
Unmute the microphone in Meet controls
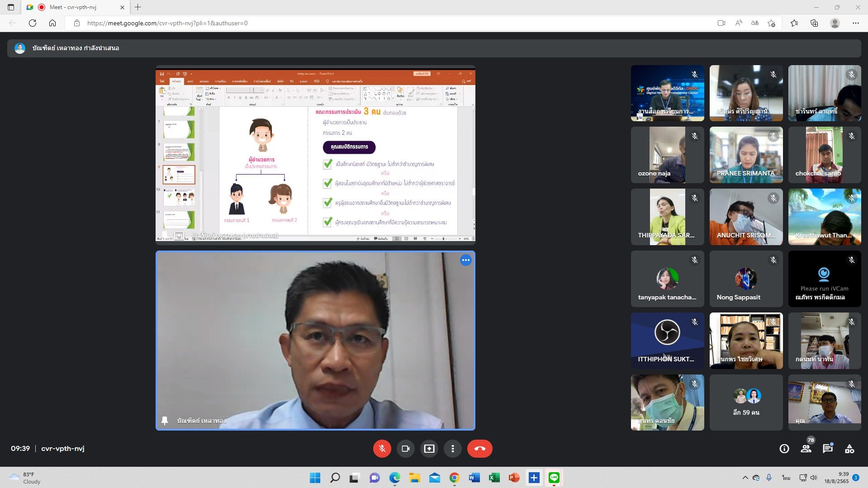[x=382, y=449]
